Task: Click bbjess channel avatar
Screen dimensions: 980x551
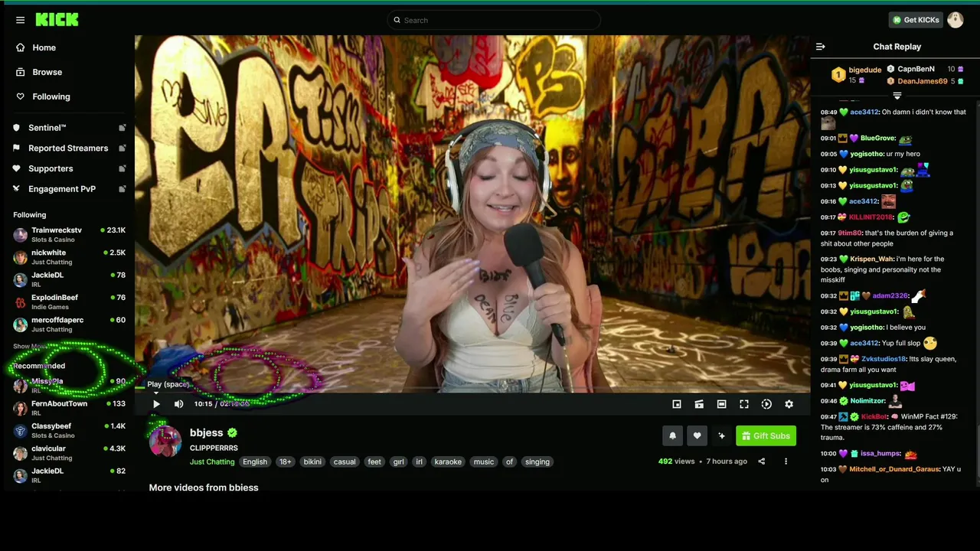Action: [x=165, y=441]
